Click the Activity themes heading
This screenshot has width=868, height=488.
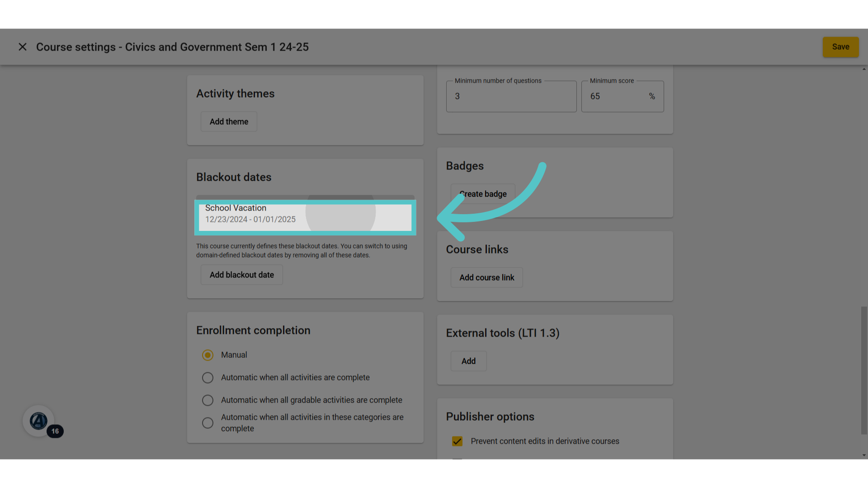pyautogui.click(x=235, y=94)
